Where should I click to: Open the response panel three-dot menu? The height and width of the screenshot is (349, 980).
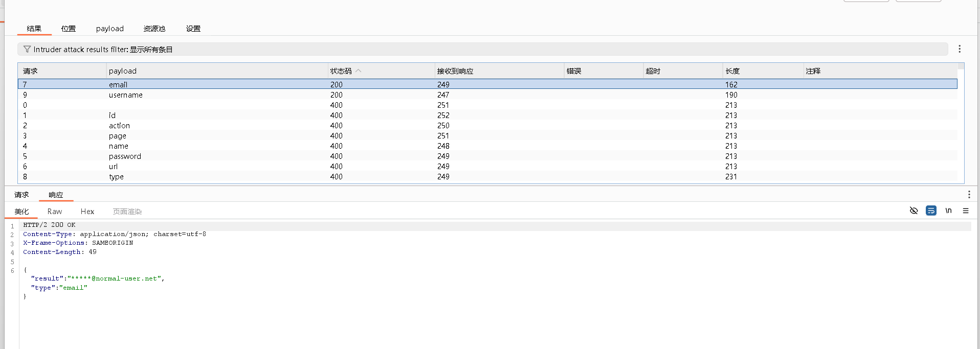tap(969, 194)
